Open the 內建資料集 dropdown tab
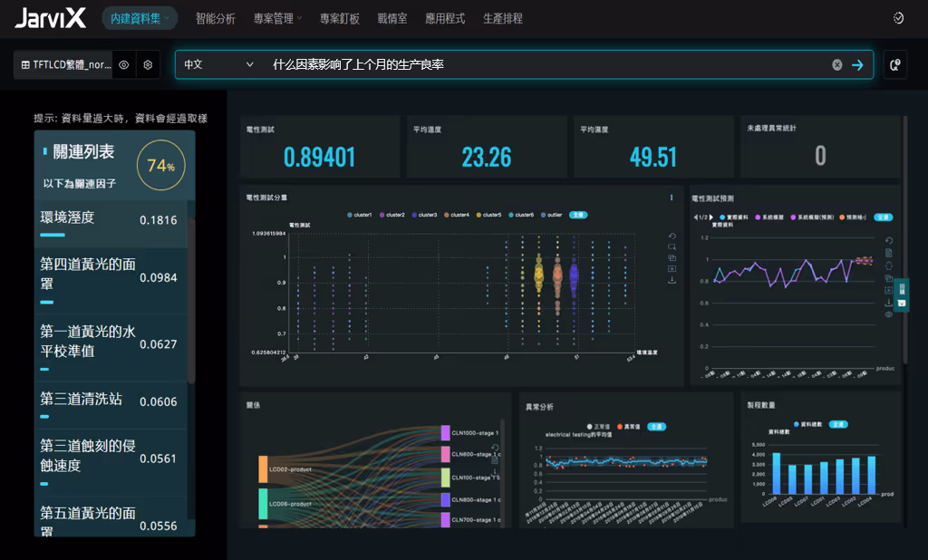Image resolution: width=928 pixels, height=560 pixels. coord(140,18)
